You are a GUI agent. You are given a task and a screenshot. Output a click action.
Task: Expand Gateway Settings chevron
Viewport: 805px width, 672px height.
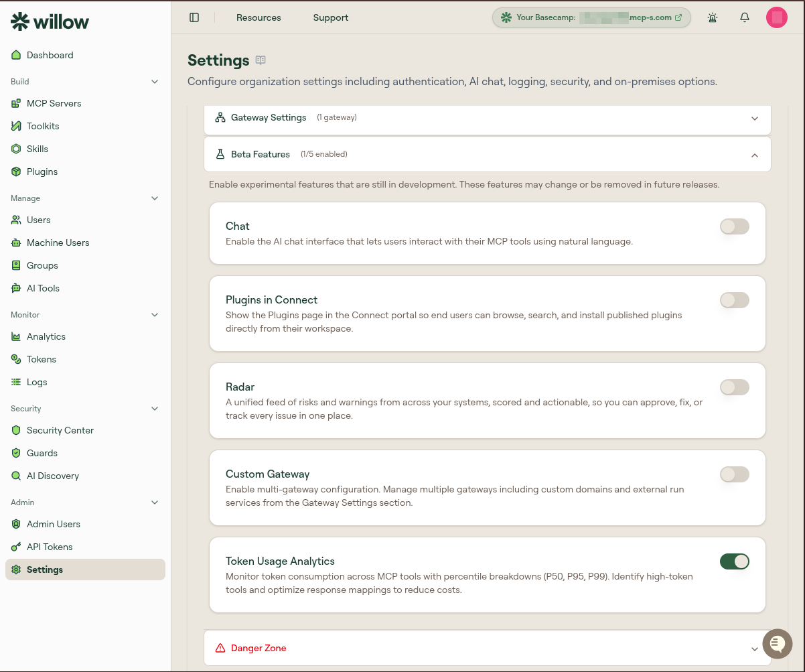point(755,119)
